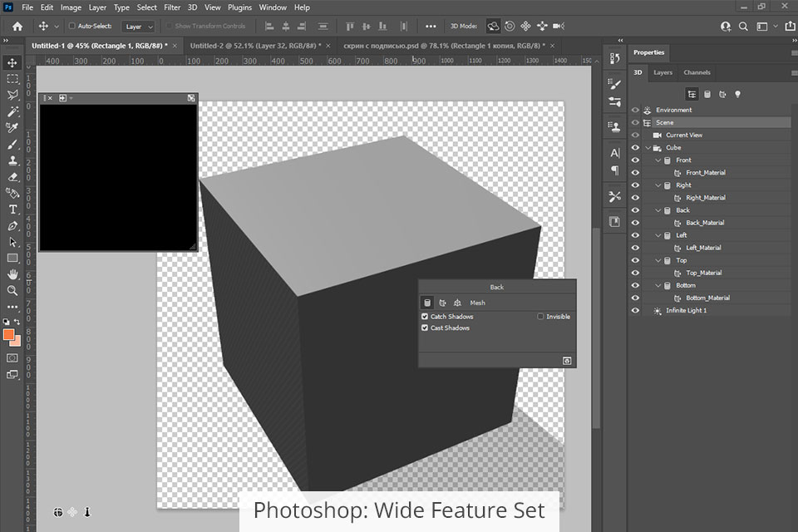The width and height of the screenshot is (798, 532).
Task: Collapse the Cube tree group
Action: tap(648, 148)
